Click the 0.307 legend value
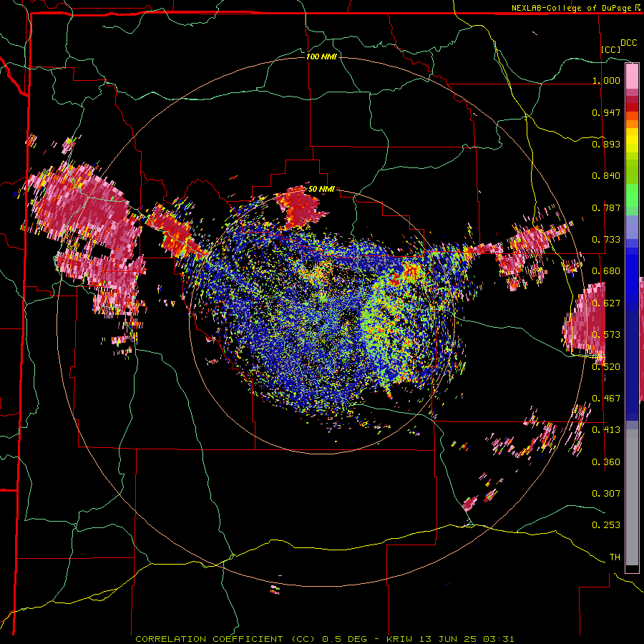This screenshot has width=644, height=644. [606, 494]
